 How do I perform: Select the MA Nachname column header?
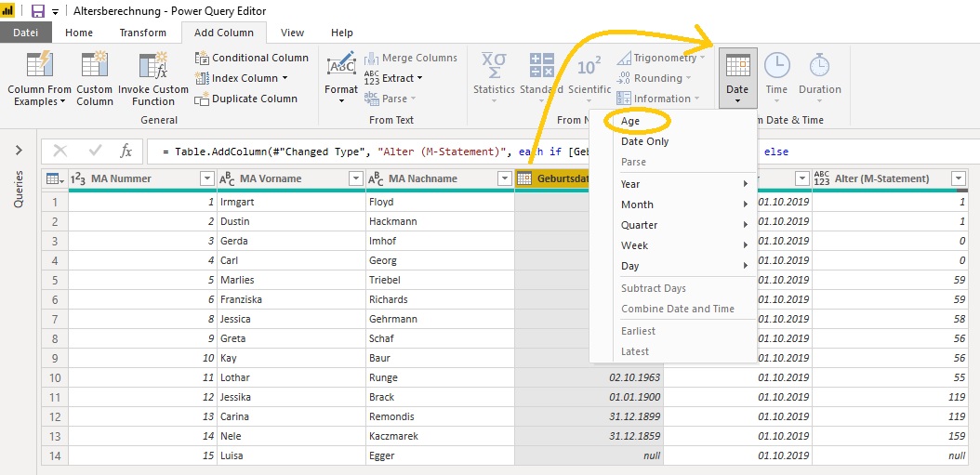440,178
